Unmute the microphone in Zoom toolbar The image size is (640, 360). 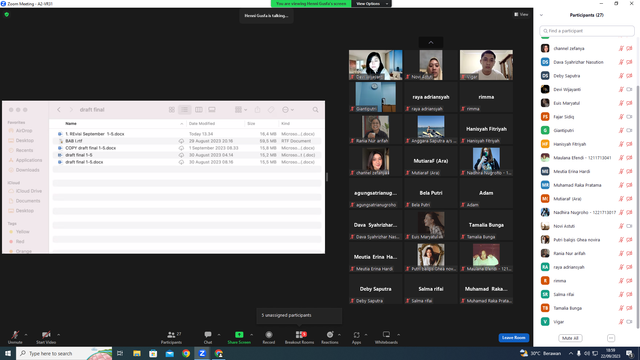(15, 337)
